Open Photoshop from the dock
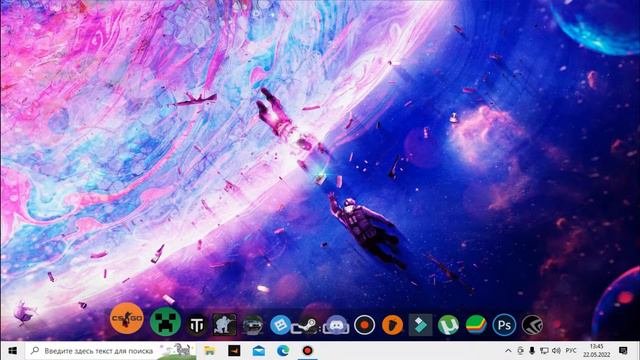640x360 pixels. click(x=504, y=325)
